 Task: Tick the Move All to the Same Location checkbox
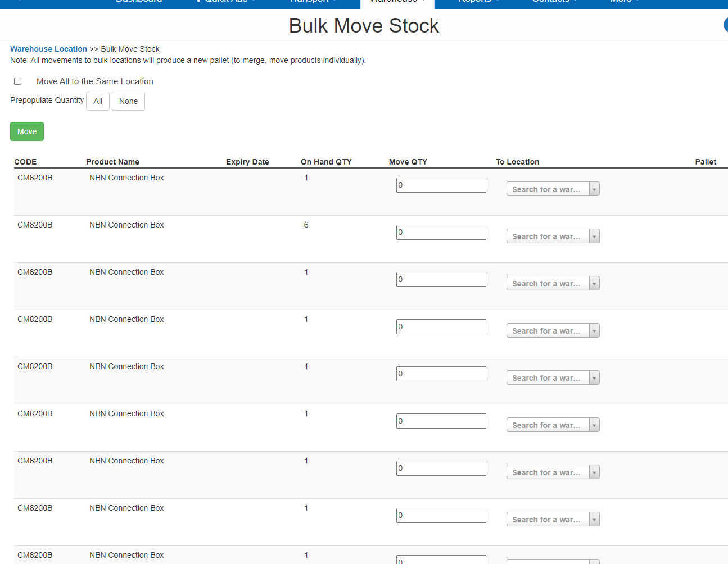[18, 81]
